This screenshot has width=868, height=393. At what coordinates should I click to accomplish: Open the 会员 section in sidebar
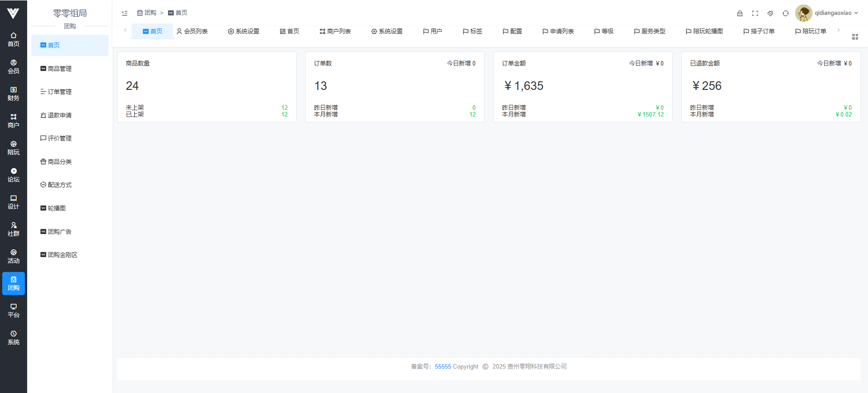click(14, 67)
